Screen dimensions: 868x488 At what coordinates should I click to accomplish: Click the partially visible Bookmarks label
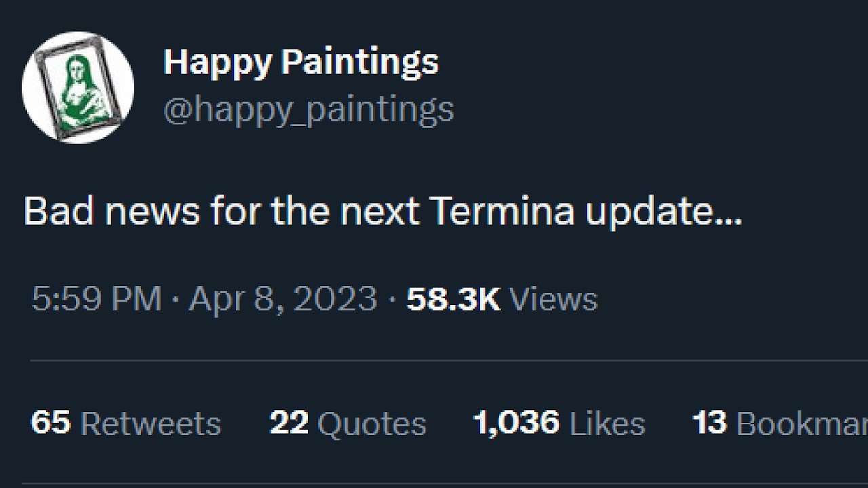click(x=802, y=424)
